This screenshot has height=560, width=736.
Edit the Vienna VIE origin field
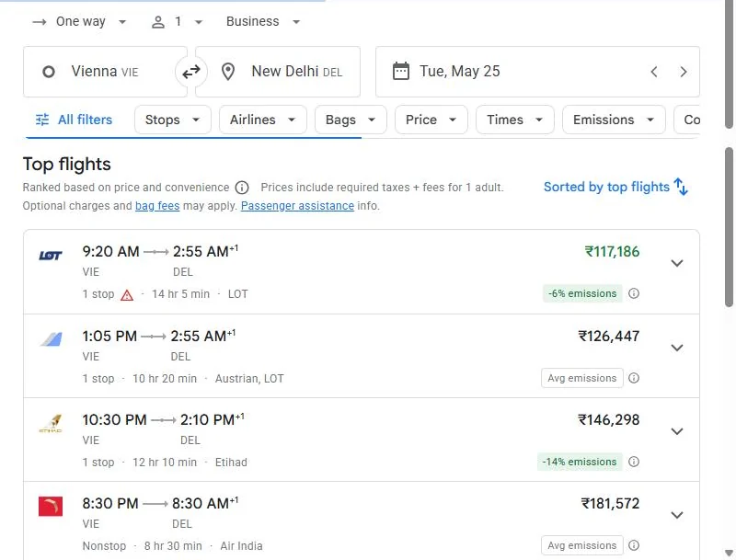pos(105,72)
